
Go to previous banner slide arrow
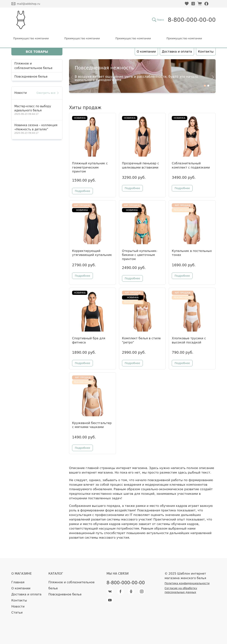(72, 77)
